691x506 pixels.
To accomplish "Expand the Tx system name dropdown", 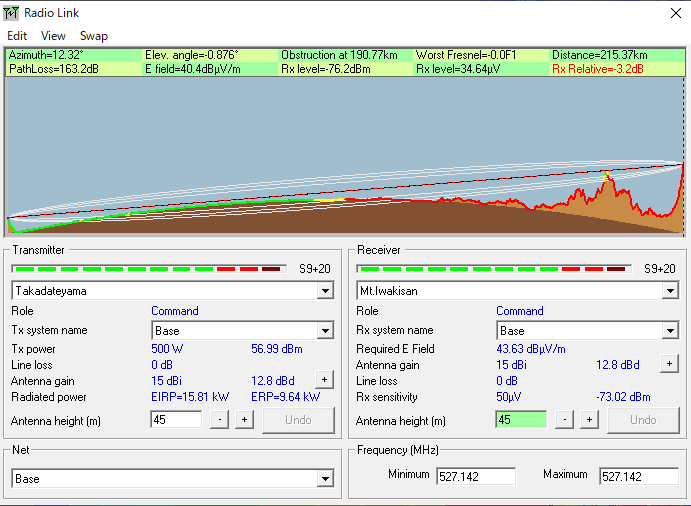I will (x=325, y=331).
